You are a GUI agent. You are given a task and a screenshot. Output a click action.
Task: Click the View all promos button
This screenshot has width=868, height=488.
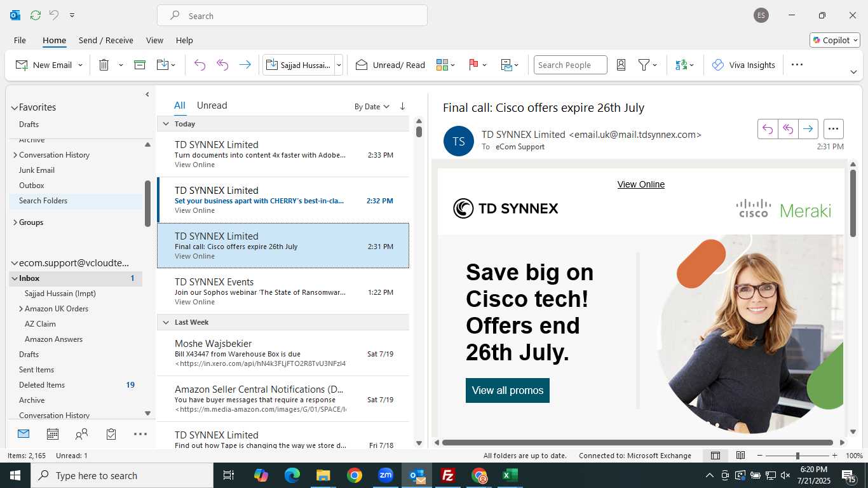point(508,390)
